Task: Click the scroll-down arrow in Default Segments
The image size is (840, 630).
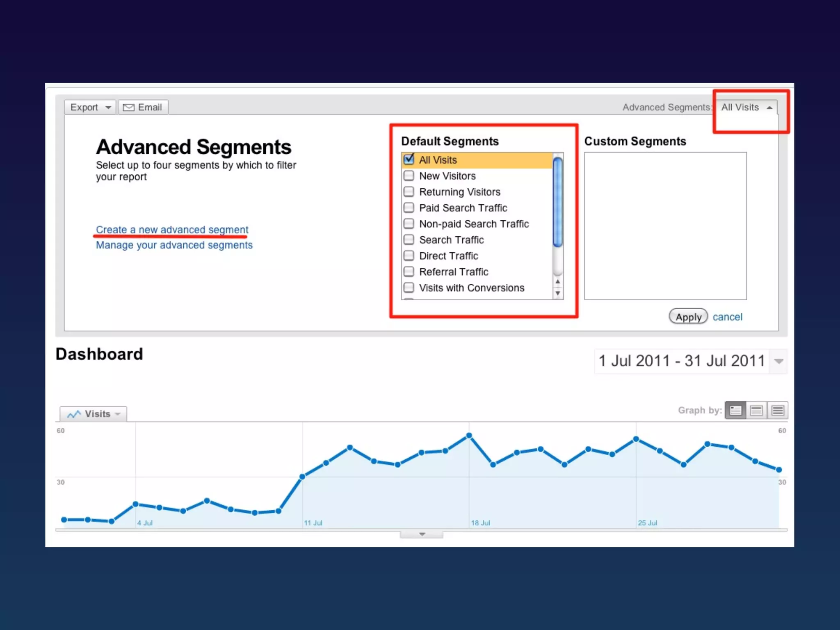Action: (558, 293)
